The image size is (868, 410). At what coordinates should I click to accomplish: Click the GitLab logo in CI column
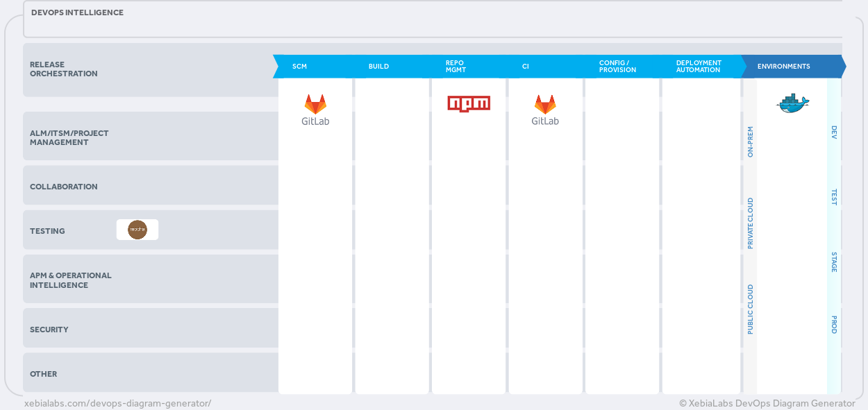545,110
